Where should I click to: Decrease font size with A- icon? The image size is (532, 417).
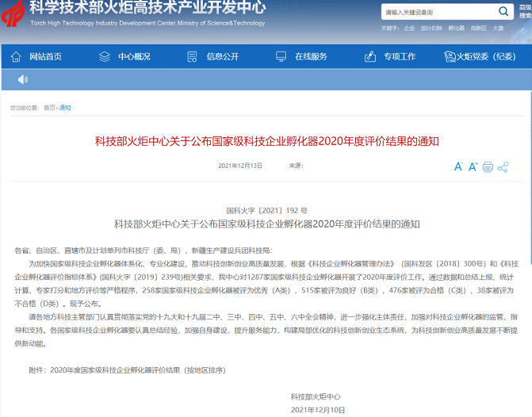458,166
